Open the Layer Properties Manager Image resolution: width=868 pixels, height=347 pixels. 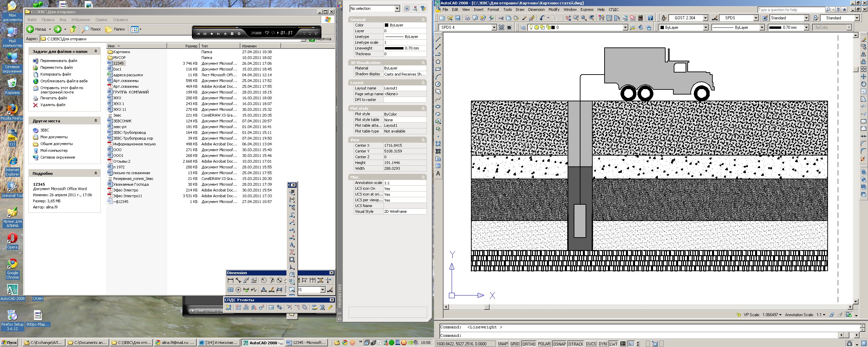pyautogui.click(x=523, y=27)
